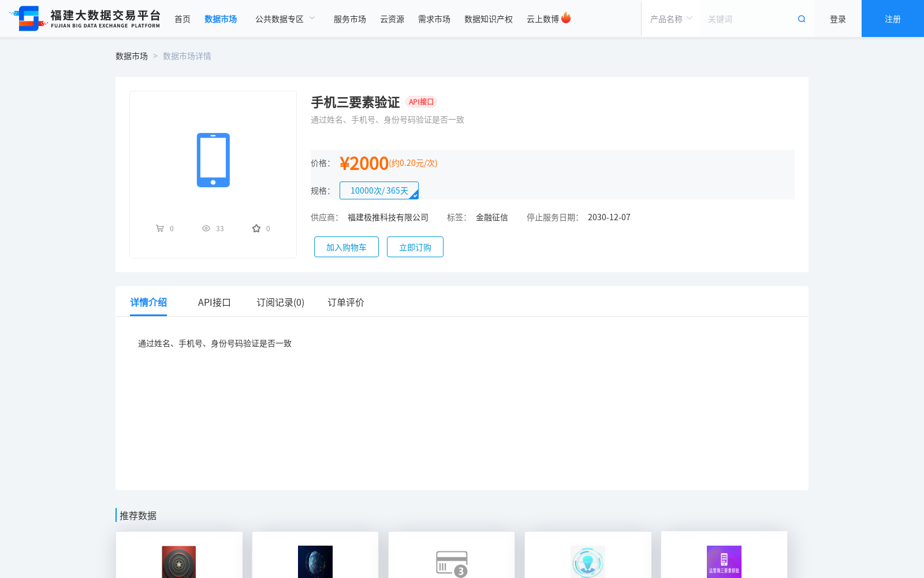
Task: Click the 关键词 search input field
Action: click(748, 19)
